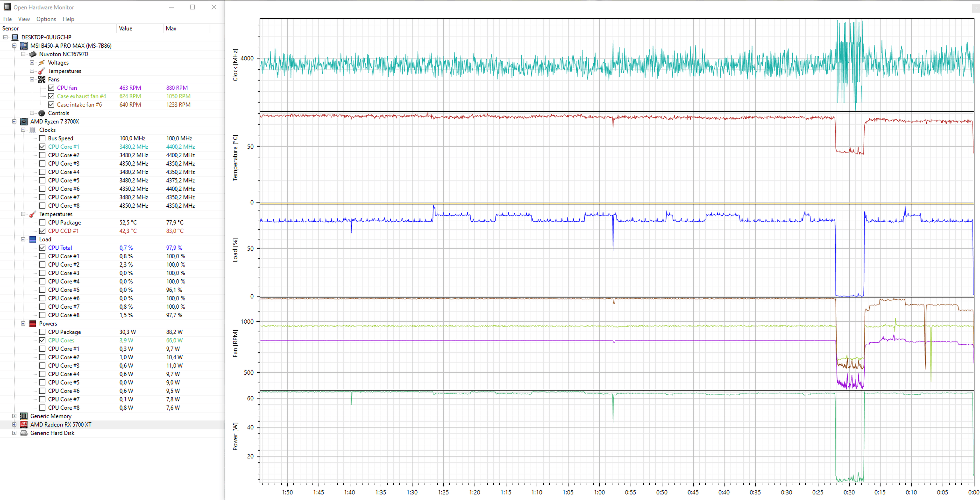This screenshot has width=980, height=500.
Task: Select the DESKTOP-0UUGCHP computer node
Action: click(x=46, y=37)
